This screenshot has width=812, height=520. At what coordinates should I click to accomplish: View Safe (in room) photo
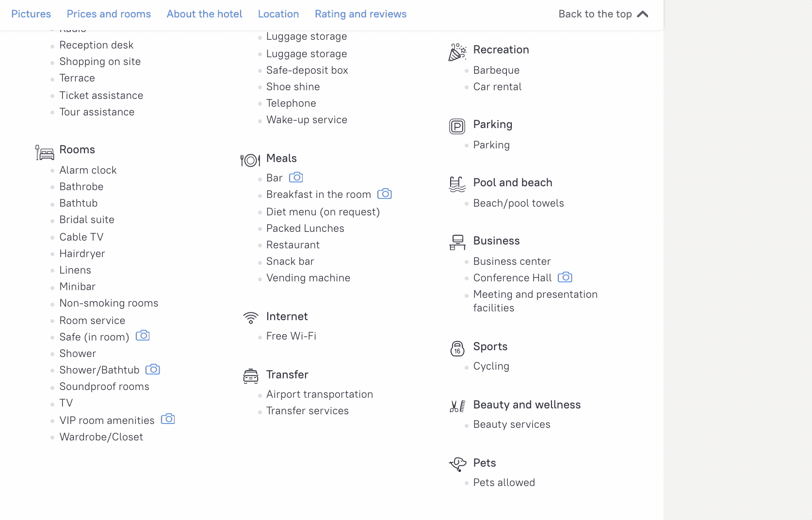(143, 336)
